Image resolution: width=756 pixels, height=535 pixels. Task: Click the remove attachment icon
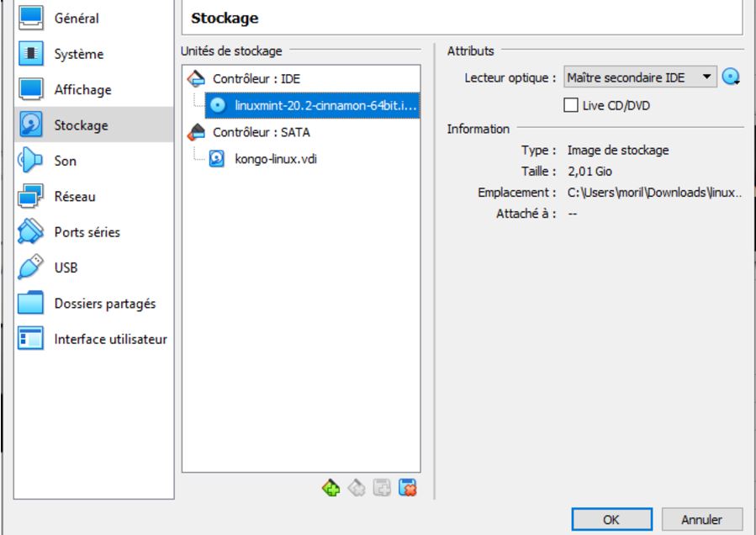(x=408, y=488)
